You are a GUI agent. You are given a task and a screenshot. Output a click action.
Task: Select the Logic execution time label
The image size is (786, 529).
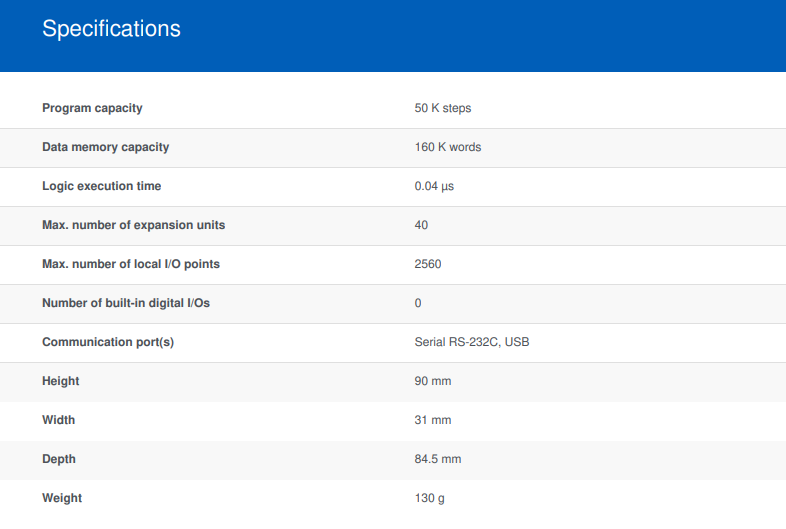point(102,186)
